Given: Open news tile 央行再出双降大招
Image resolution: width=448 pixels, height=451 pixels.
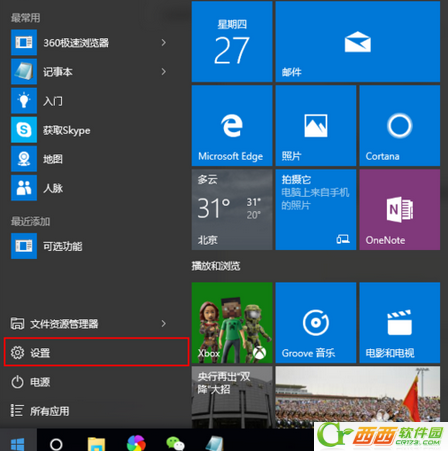Looking at the screenshot, I should (232, 397).
